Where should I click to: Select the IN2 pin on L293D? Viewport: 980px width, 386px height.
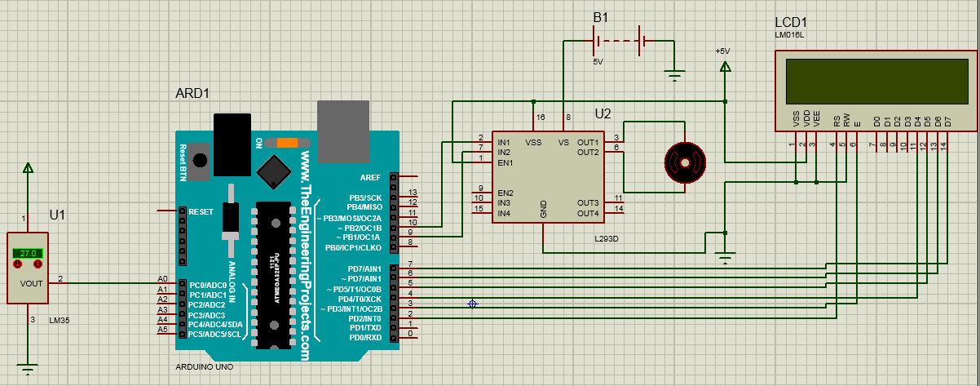point(504,153)
